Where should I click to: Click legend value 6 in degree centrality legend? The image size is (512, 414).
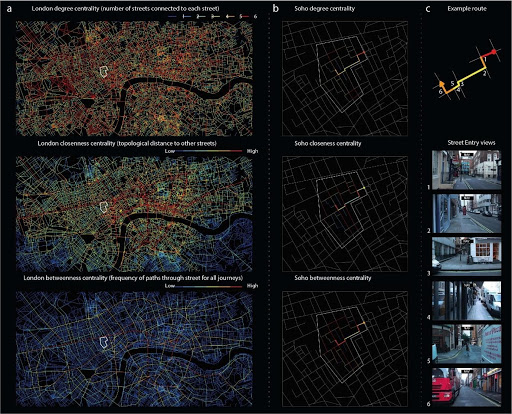[255, 16]
